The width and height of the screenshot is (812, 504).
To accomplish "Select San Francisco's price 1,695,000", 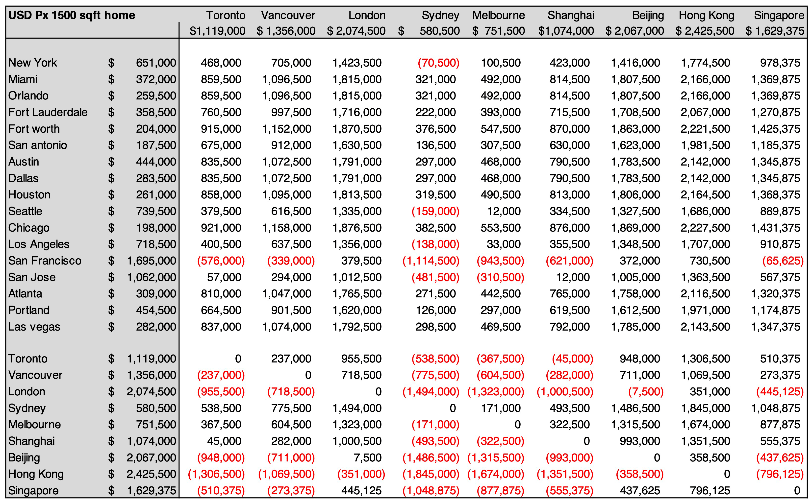I will point(152,261).
